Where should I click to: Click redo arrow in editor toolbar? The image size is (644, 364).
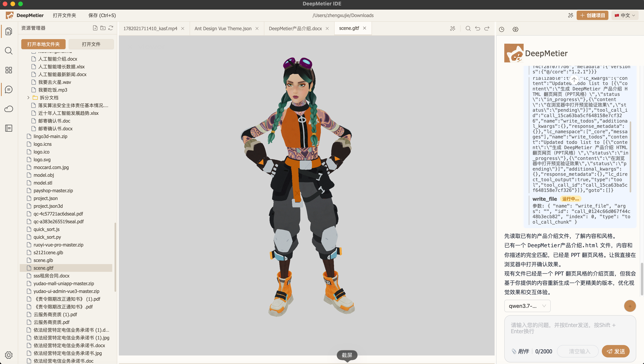coord(487,28)
